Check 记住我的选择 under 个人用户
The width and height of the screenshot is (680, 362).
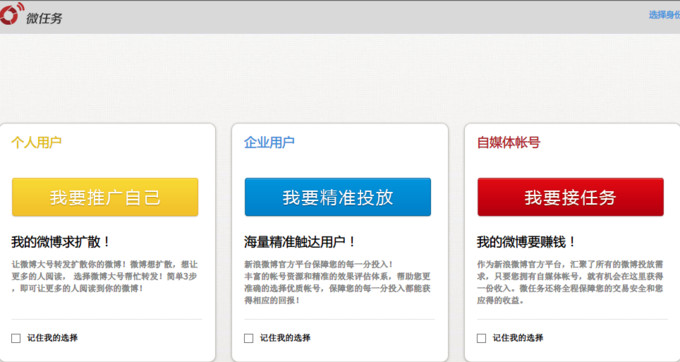[16, 338]
